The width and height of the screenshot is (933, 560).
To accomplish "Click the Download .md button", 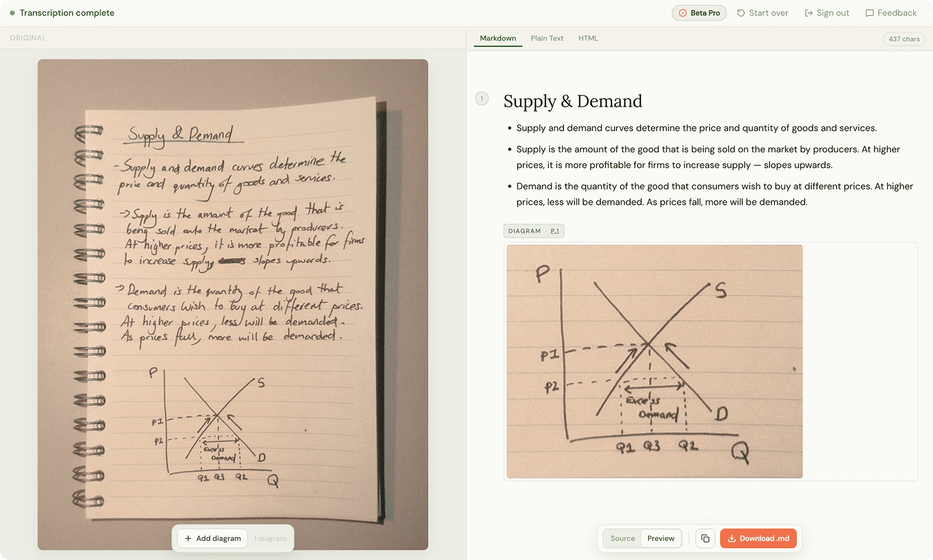I will pyautogui.click(x=758, y=538).
